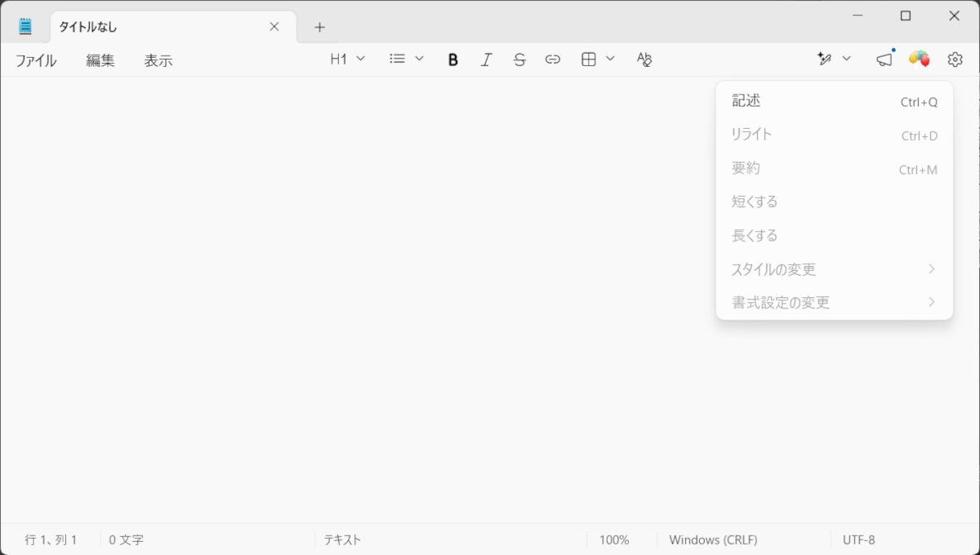Click テキスト format in status bar
The height and width of the screenshot is (555, 980).
342,539
